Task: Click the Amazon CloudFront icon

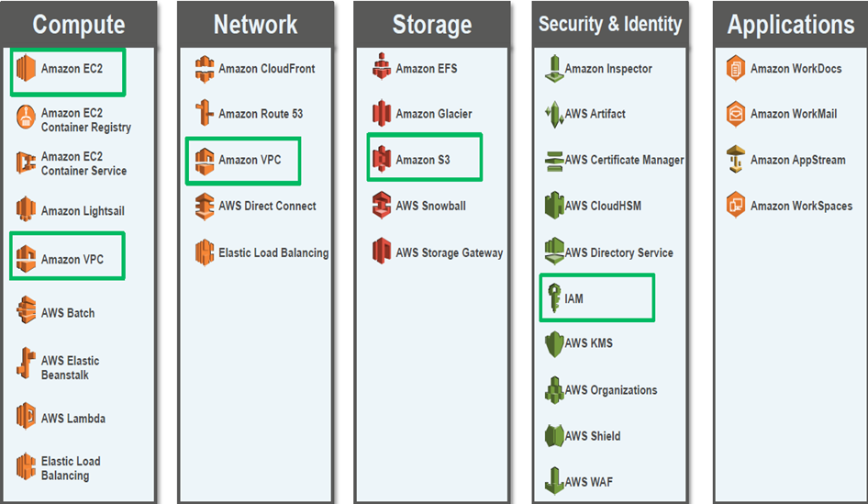Action: pyautogui.click(x=204, y=69)
